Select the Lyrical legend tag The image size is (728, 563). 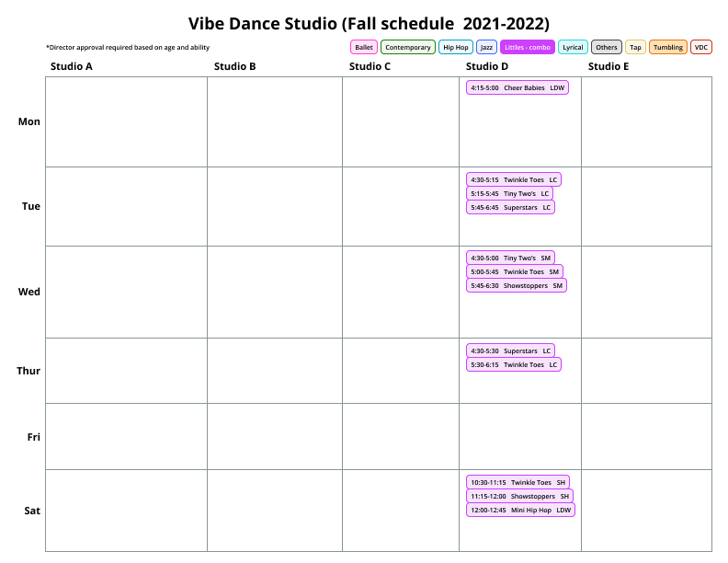coord(573,47)
